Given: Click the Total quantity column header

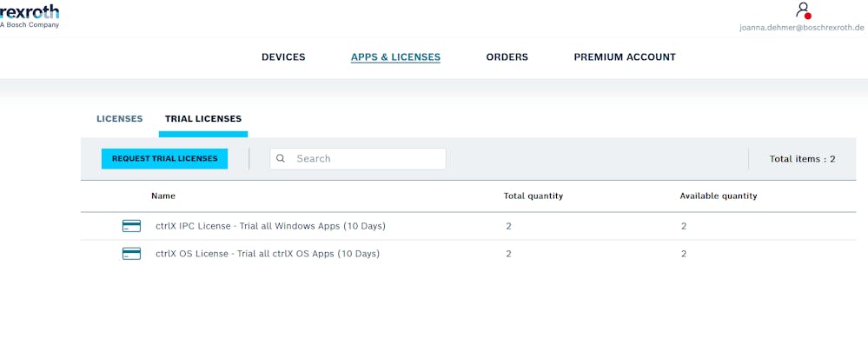Looking at the screenshot, I should point(533,196).
